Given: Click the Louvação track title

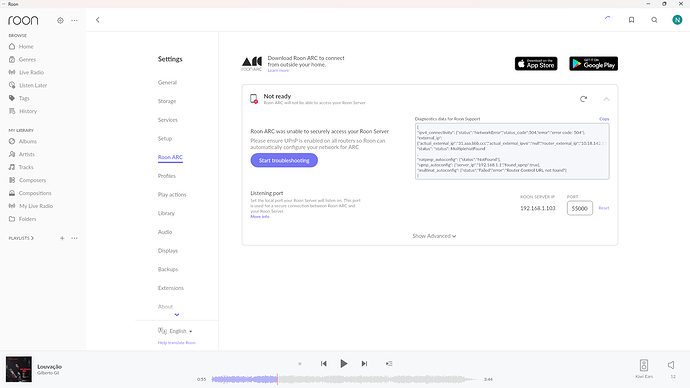Looking at the screenshot, I should [x=49, y=366].
